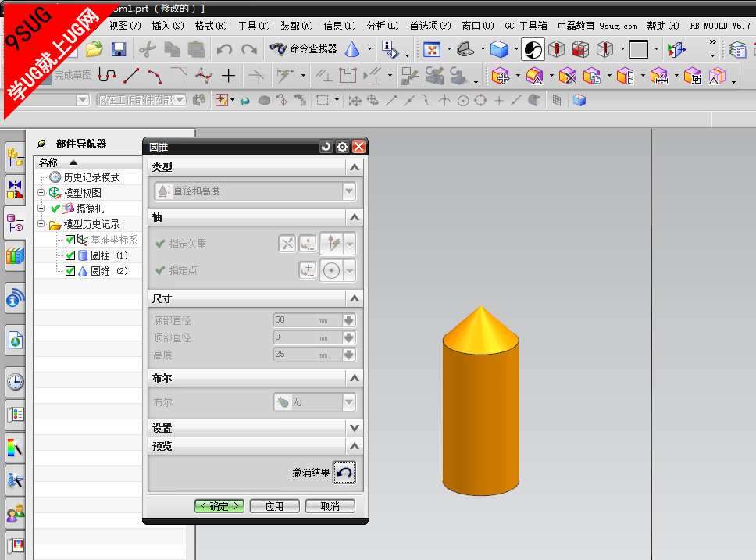Click the Save disk icon
The height and width of the screenshot is (560, 756).
click(x=119, y=48)
